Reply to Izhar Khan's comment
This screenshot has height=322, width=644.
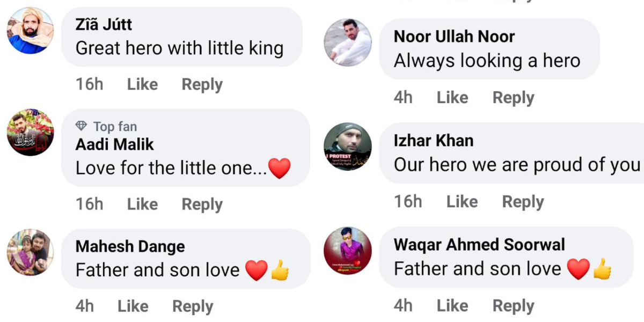[x=523, y=201]
